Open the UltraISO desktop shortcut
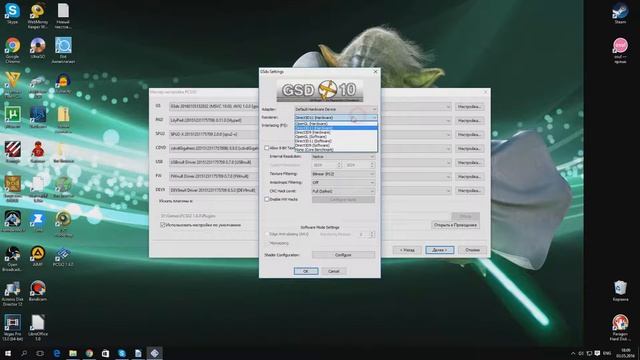This screenshot has height=360, width=640. coord(38,48)
